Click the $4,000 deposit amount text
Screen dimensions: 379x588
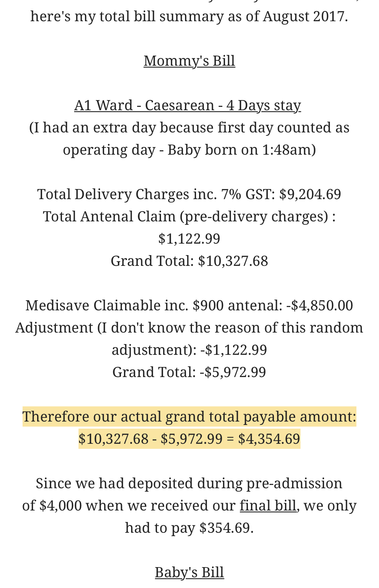tap(61, 505)
